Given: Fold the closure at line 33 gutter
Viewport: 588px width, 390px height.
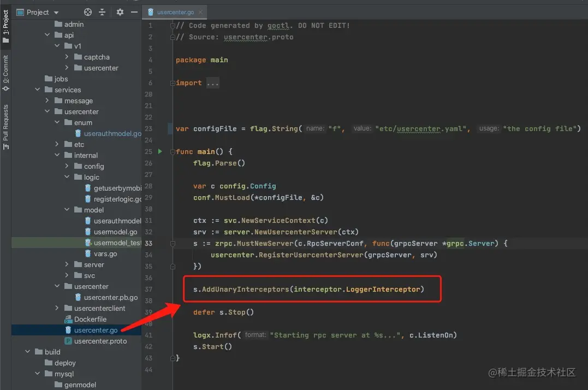Looking at the screenshot, I should point(173,244).
